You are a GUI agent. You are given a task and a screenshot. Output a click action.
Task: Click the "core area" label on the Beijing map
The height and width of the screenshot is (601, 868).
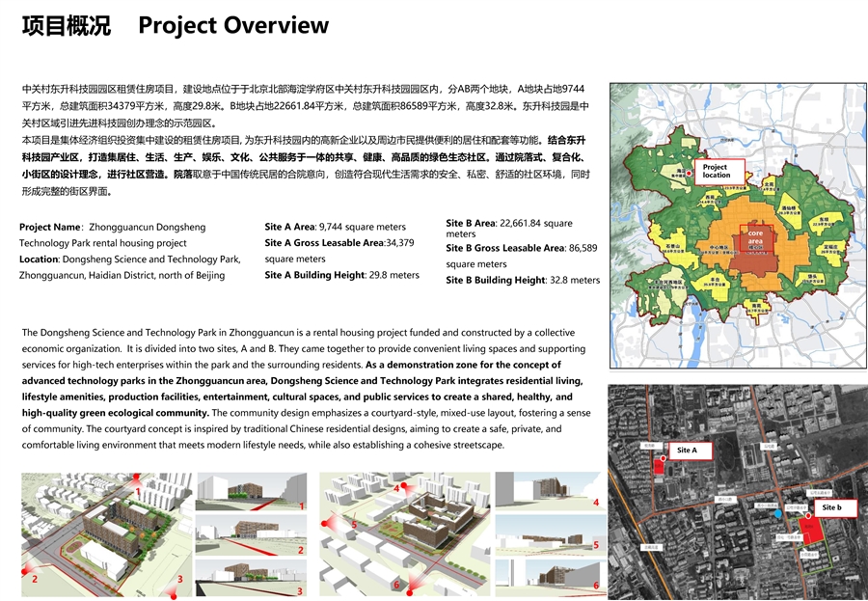(755, 237)
